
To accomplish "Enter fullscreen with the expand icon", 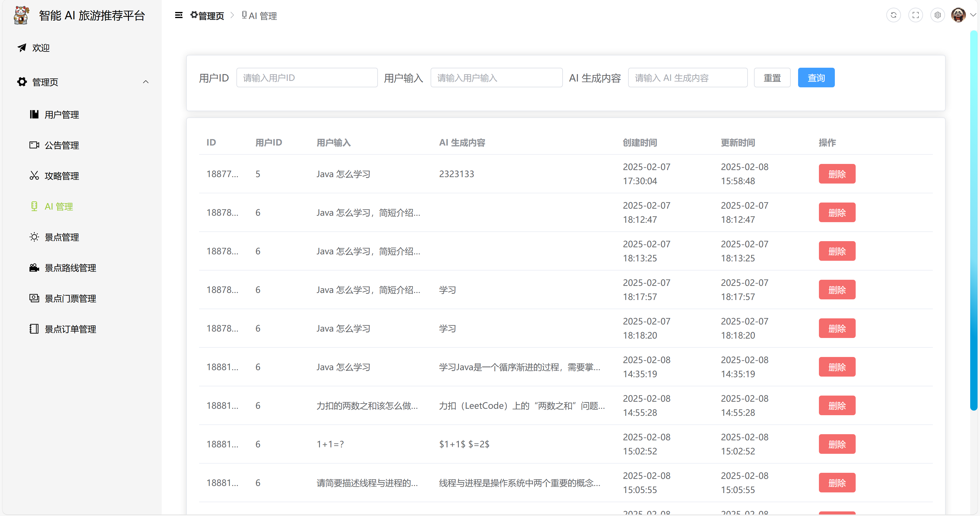I will coord(915,15).
